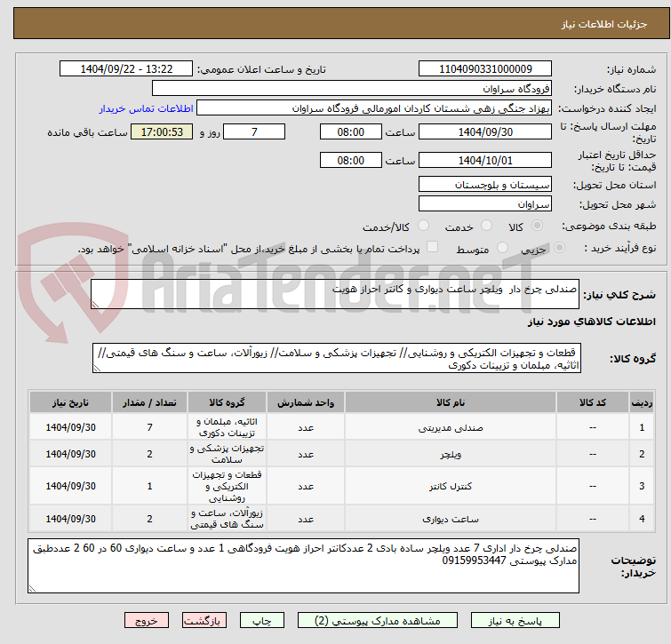Select the کالا radio button
Image resolution: width=671 pixels, height=644 pixels.
[537, 226]
